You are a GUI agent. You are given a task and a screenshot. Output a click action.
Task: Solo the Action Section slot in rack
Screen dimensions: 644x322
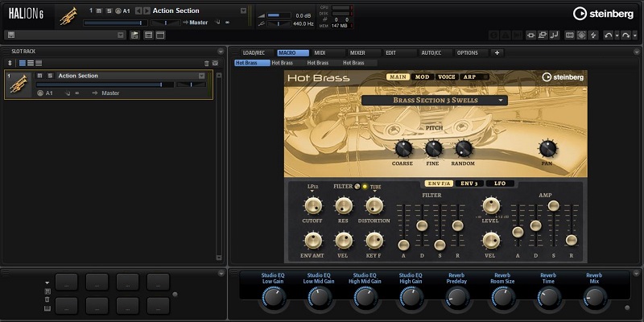[49, 76]
